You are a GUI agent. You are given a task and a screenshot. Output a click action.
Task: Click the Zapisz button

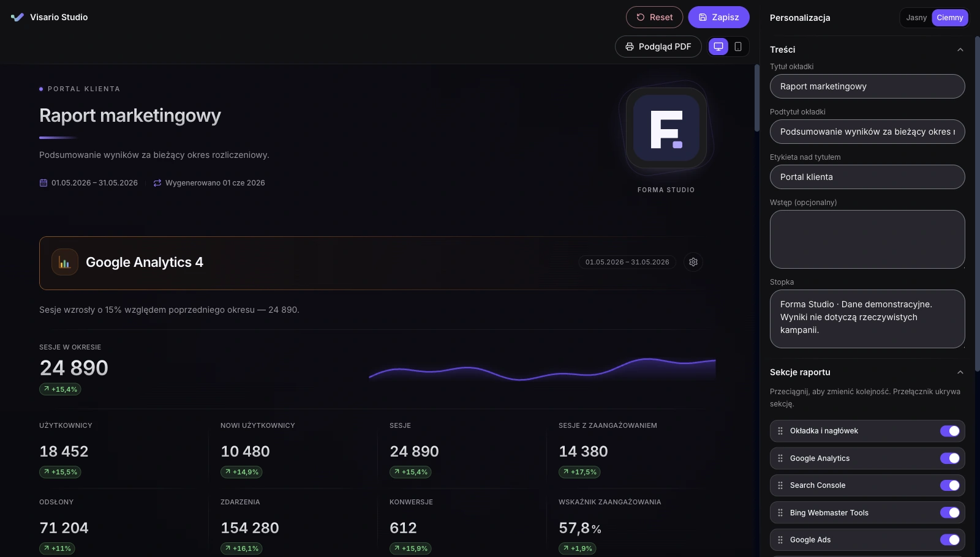tap(718, 17)
